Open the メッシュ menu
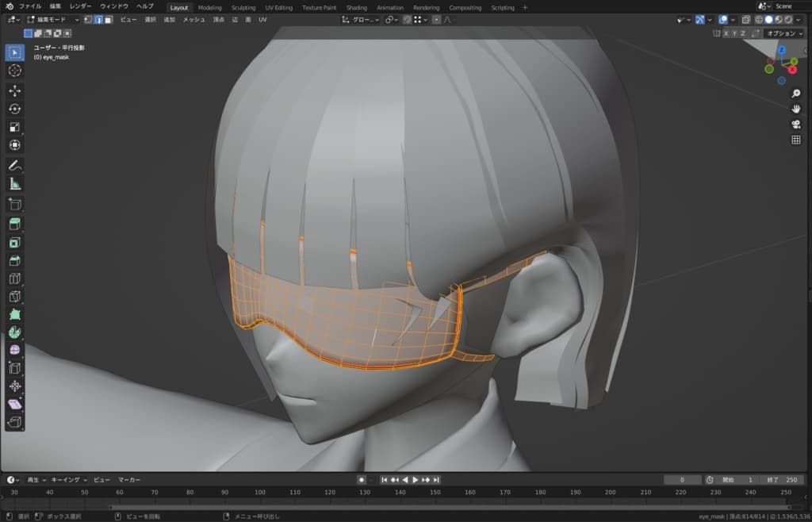The image size is (812, 522). [193, 20]
